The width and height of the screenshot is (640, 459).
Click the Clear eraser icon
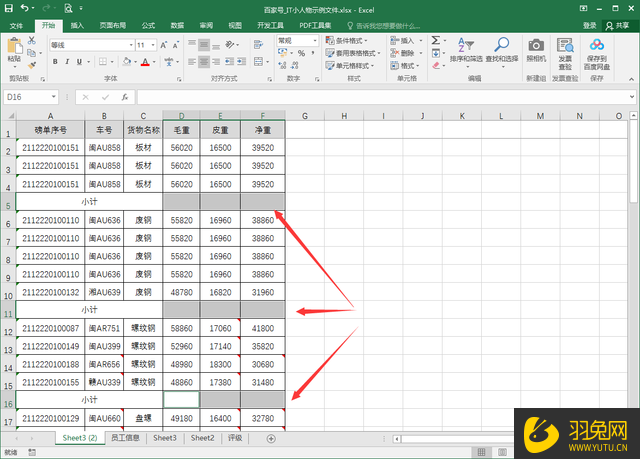click(436, 65)
